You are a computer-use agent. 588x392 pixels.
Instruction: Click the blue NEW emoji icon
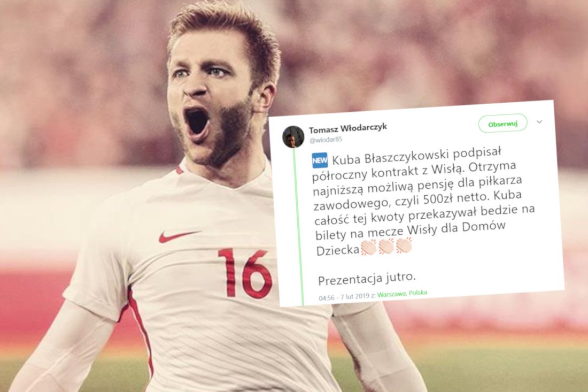pyautogui.click(x=320, y=160)
